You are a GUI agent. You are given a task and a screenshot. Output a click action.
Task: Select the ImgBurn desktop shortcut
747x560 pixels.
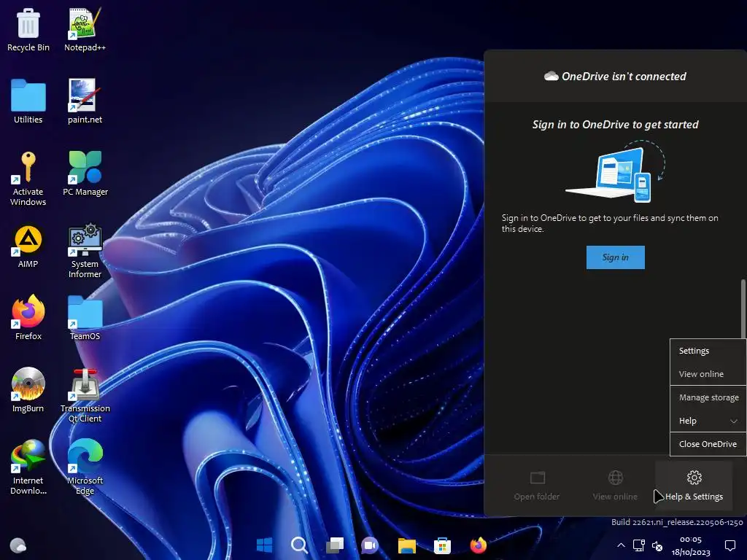point(28,391)
